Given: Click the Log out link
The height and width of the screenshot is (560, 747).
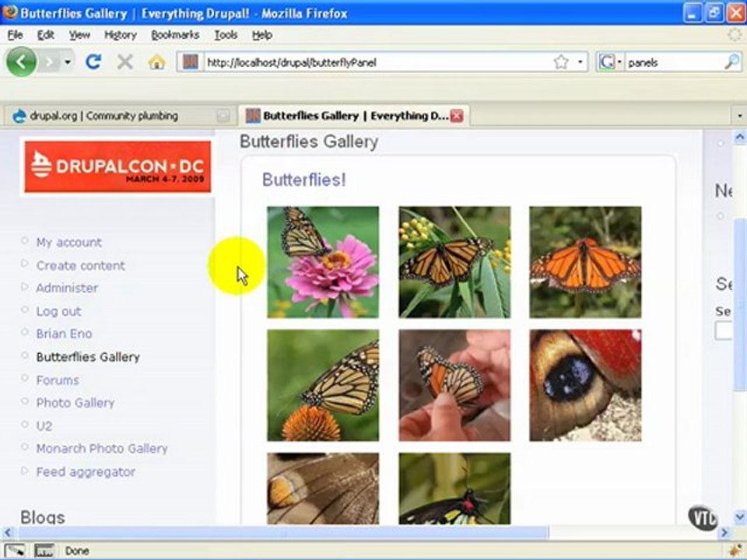Looking at the screenshot, I should pos(58,311).
